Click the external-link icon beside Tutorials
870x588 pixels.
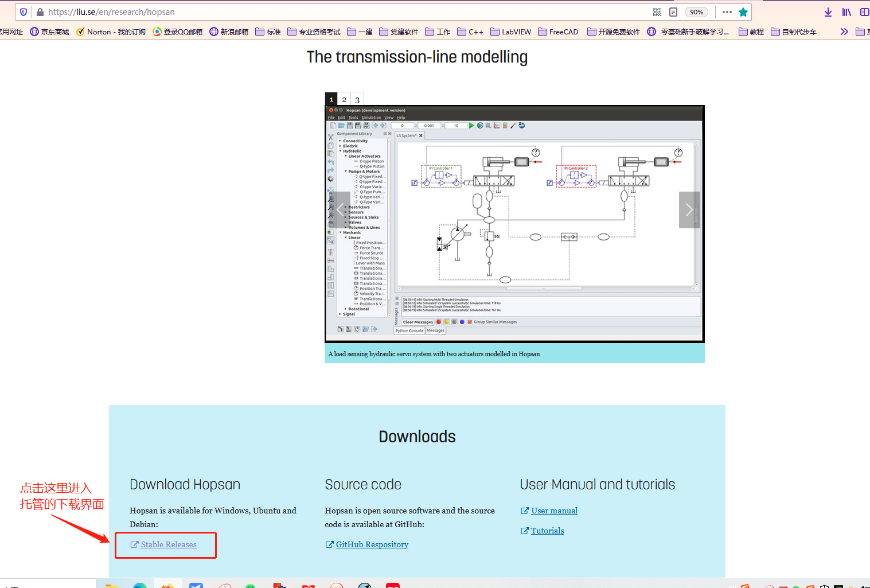[525, 531]
